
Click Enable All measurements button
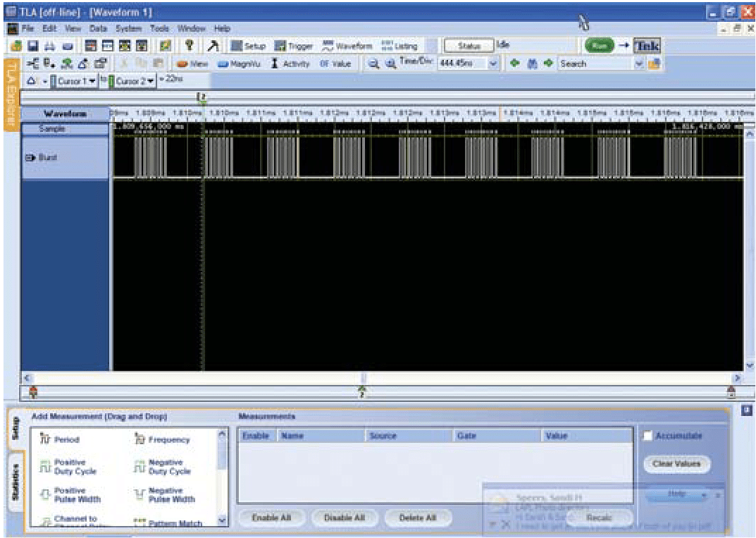273,517
